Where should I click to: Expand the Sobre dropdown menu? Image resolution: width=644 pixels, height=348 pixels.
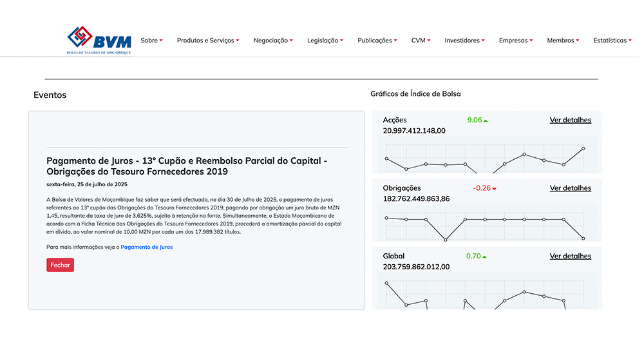click(x=151, y=41)
